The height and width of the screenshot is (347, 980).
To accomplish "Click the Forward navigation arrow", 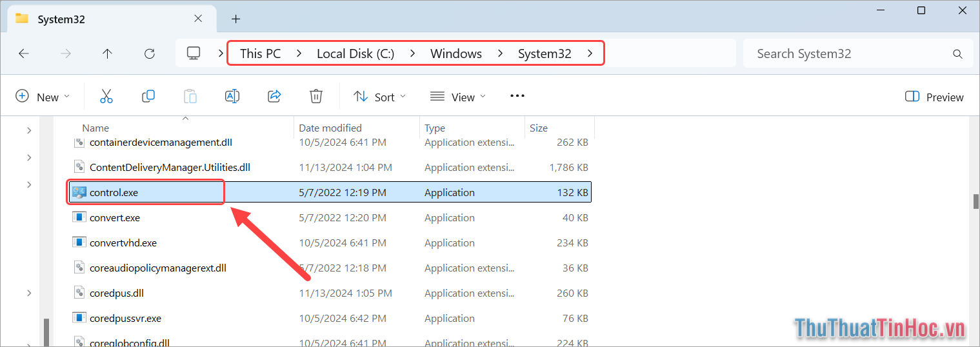I will point(65,54).
